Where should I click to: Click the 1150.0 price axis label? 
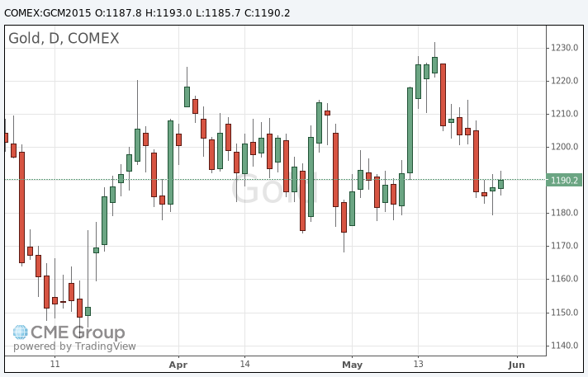click(564, 313)
